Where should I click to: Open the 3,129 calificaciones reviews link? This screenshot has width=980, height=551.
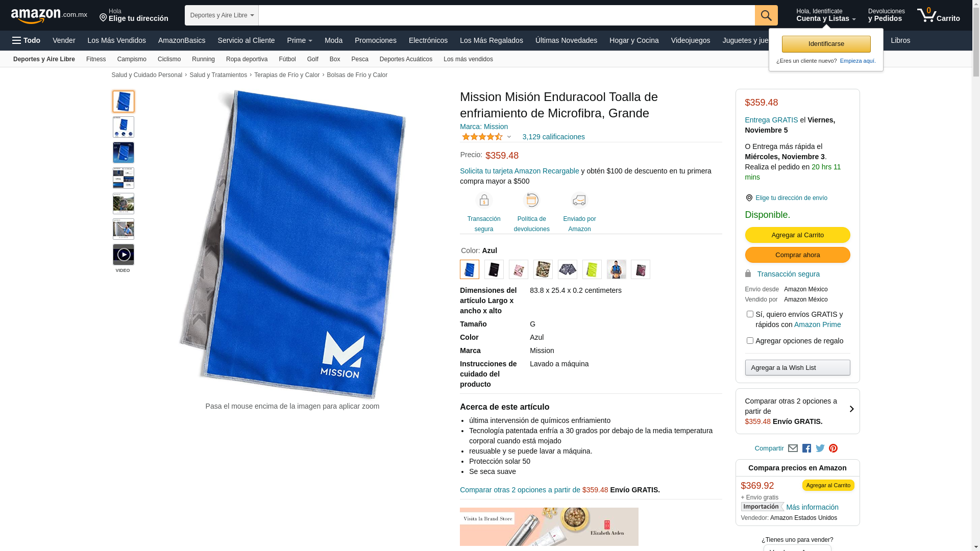point(553,137)
